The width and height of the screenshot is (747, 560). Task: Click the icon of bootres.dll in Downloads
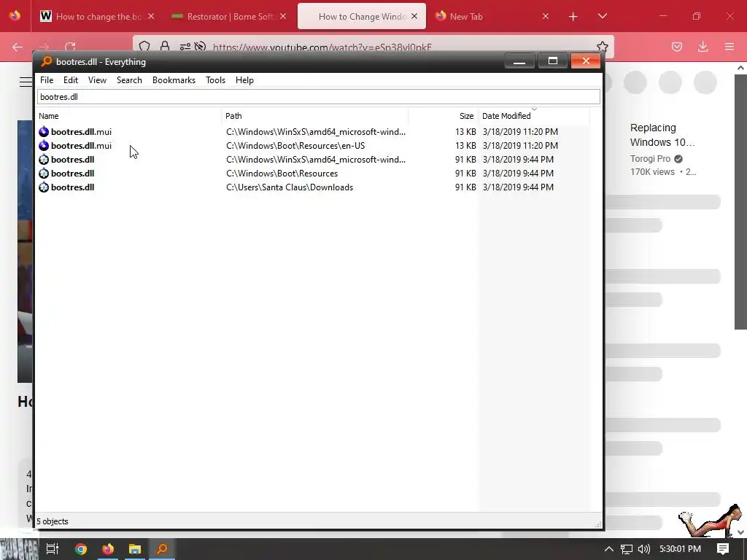(44, 187)
